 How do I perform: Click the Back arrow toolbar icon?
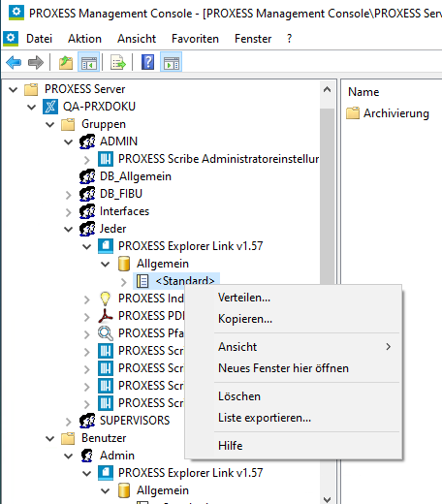point(14,62)
